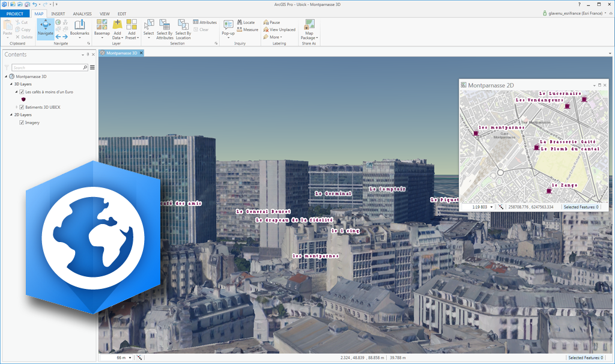Screen dimensions: 615x364
Task: Open the signed-in user account dropdown
Action: [605, 13]
